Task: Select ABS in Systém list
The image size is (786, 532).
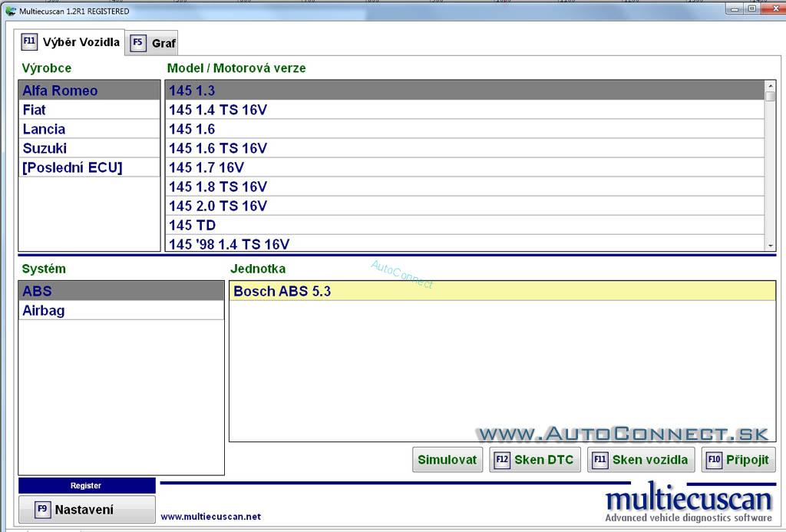Action: (x=121, y=291)
